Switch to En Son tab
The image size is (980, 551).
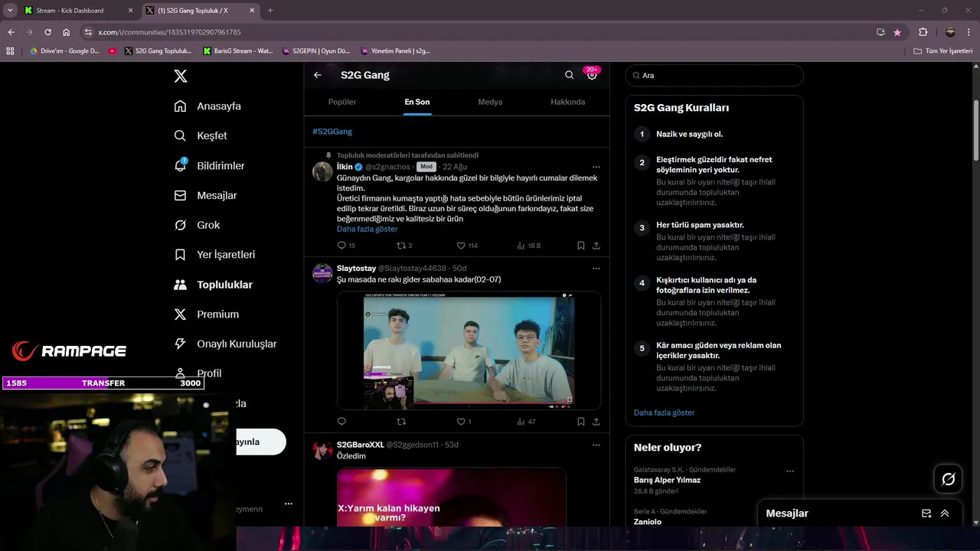click(x=417, y=102)
